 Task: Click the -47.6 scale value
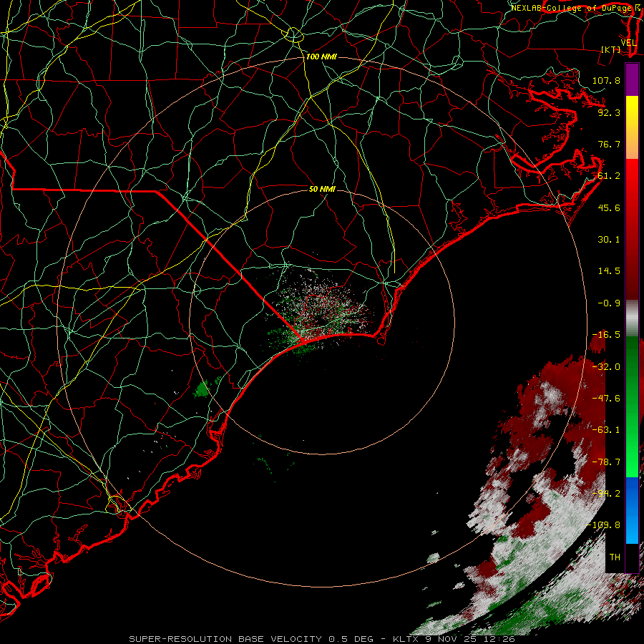(606, 398)
